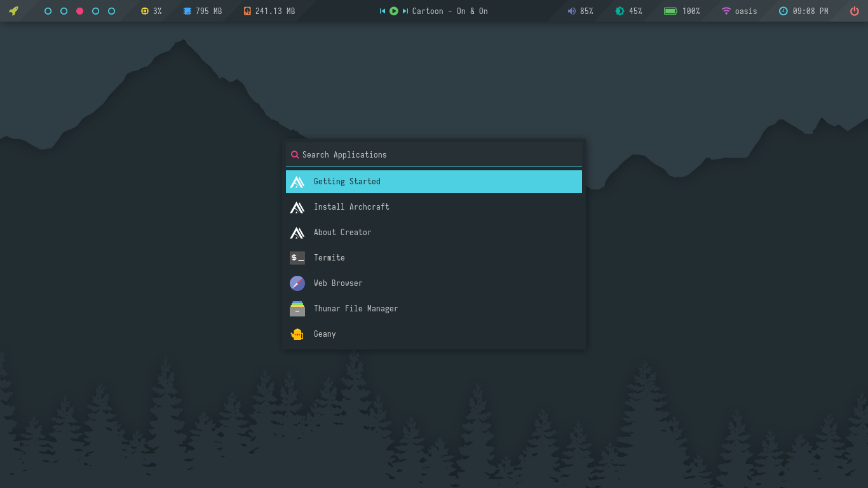868x488 pixels.
Task: Click the oasis network name
Action: (746, 11)
